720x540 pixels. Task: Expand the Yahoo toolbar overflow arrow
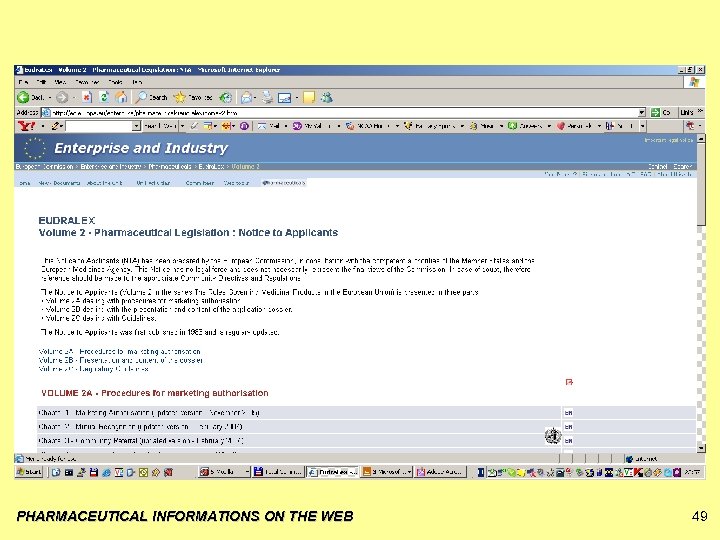pos(642,126)
